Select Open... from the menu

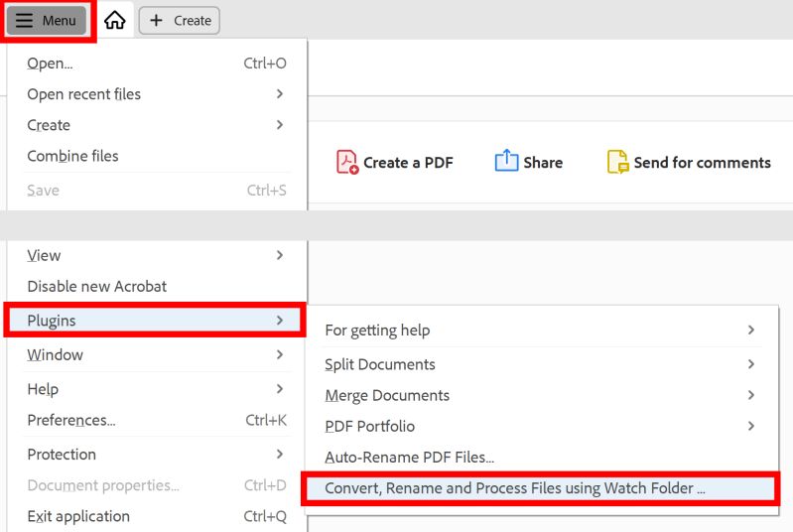[157, 64]
